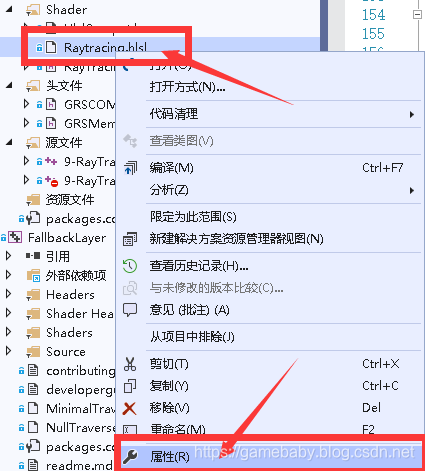425x471 pixels.
Task: Click the scissors cut icon
Action: pos(130,364)
